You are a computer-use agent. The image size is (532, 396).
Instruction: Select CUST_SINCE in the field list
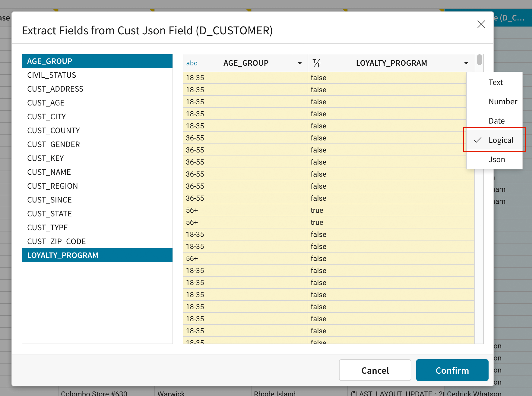click(x=97, y=200)
